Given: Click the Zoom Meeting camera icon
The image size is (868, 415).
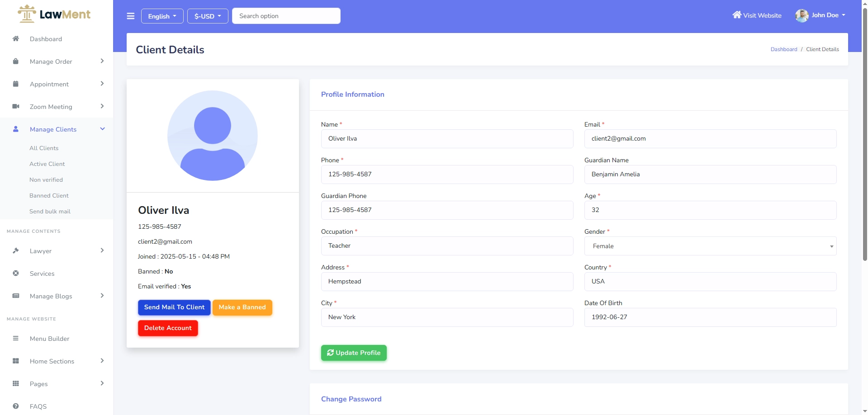Looking at the screenshot, I should pos(16,106).
